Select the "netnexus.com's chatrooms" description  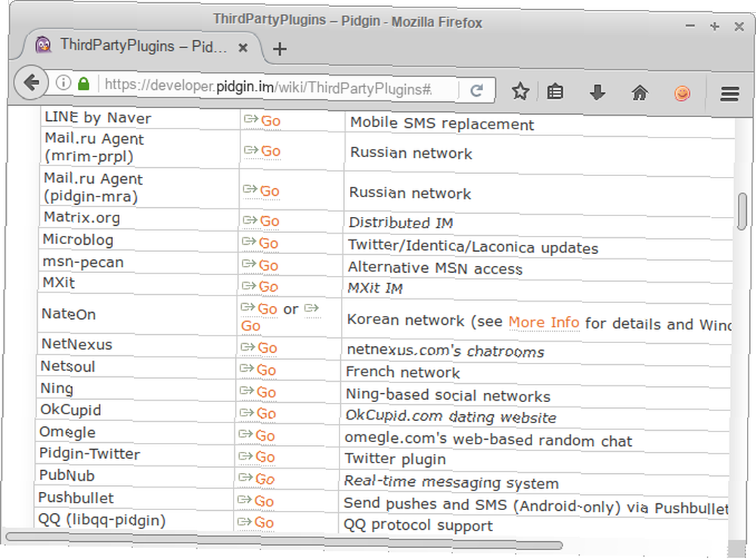(x=446, y=351)
